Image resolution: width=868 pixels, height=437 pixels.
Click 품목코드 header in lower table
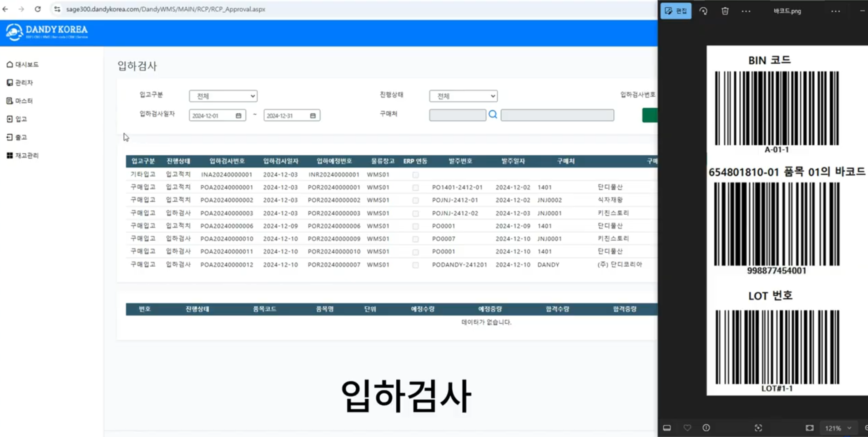(x=264, y=309)
